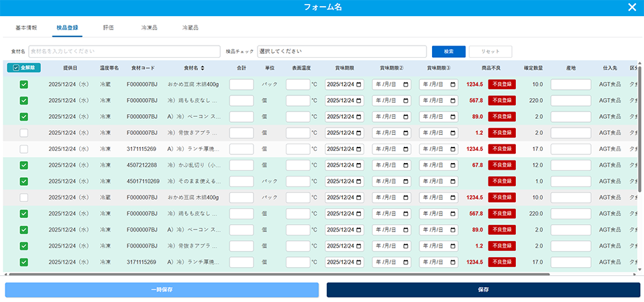The width and height of the screenshot is (644, 302).
Task: Open 賞味期限③ calendar icon in unchecked ランチ厚焼 row
Action: [x=453, y=149]
